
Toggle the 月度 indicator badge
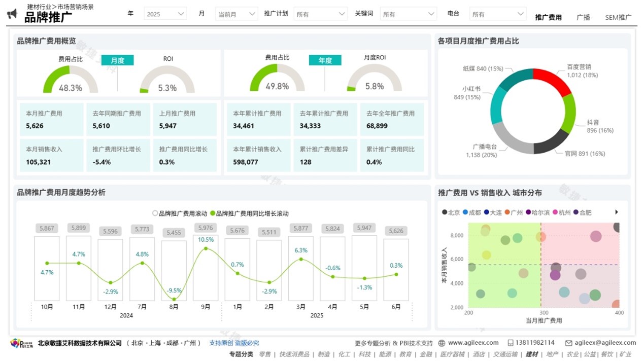point(117,60)
